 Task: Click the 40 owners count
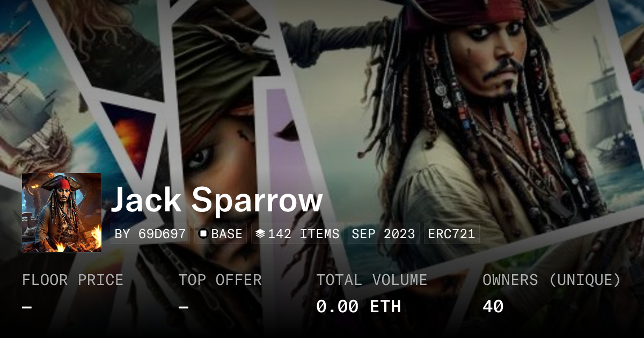coord(493,306)
